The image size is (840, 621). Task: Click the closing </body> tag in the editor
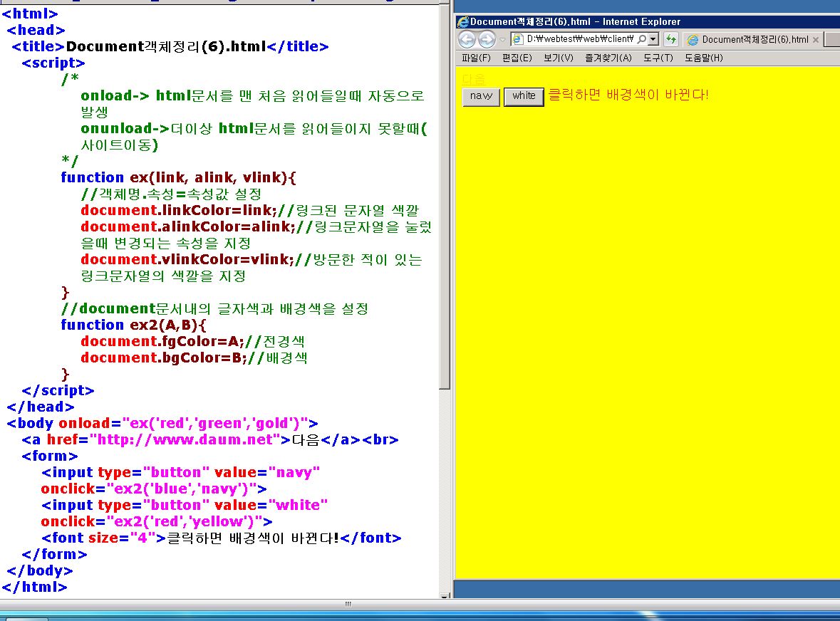pyautogui.click(x=40, y=571)
